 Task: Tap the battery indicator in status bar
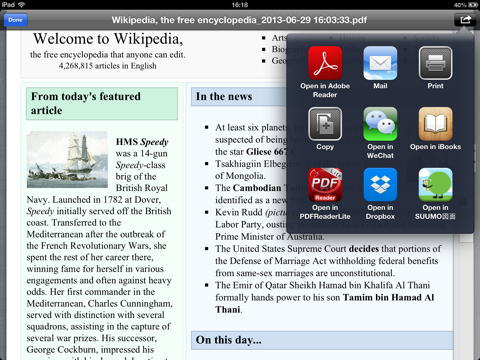(473, 5)
